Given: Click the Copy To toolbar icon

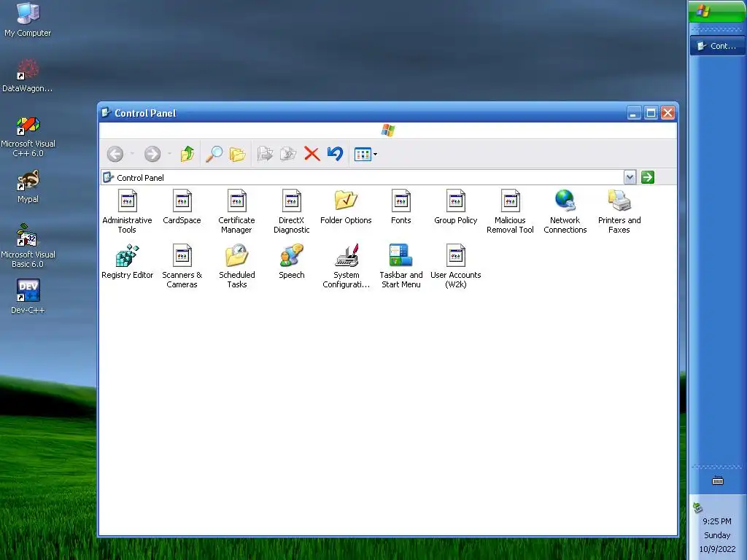Looking at the screenshot, I should click(x=288, y=154).
